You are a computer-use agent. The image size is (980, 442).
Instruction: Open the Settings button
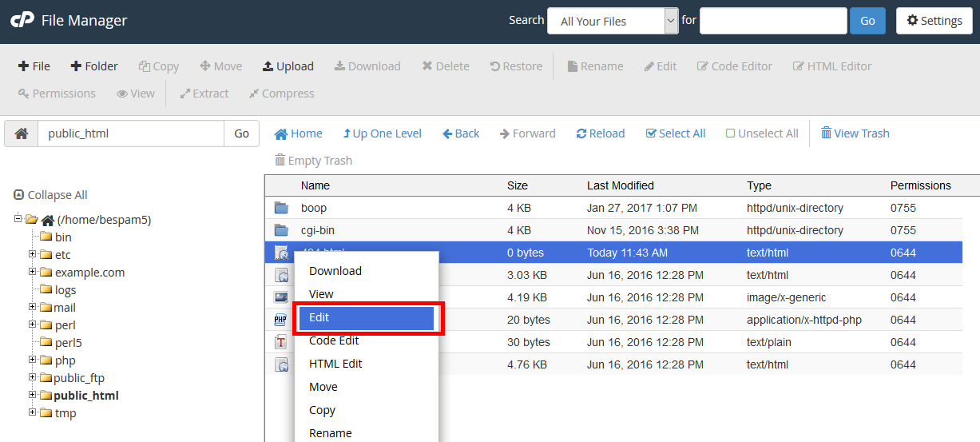[x=934, y=21]
